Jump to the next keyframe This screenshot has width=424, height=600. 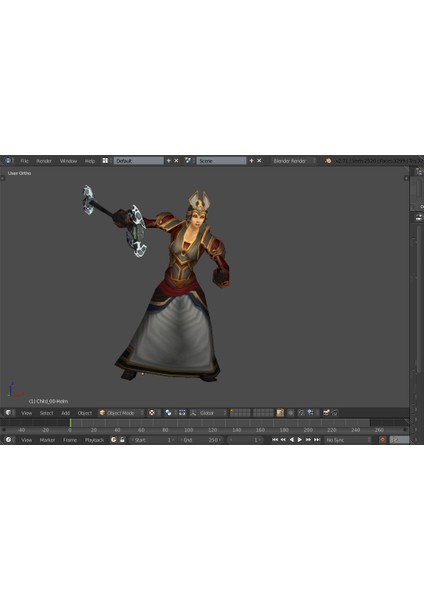308,440
